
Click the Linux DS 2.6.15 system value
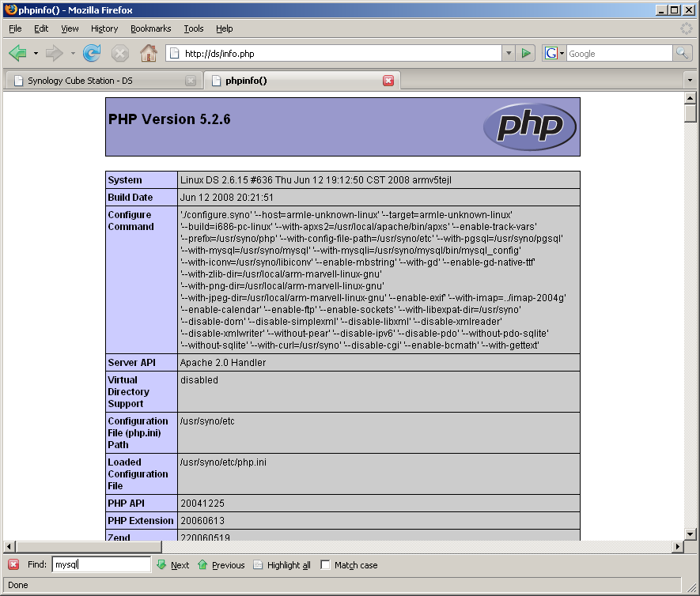[316, 179]
